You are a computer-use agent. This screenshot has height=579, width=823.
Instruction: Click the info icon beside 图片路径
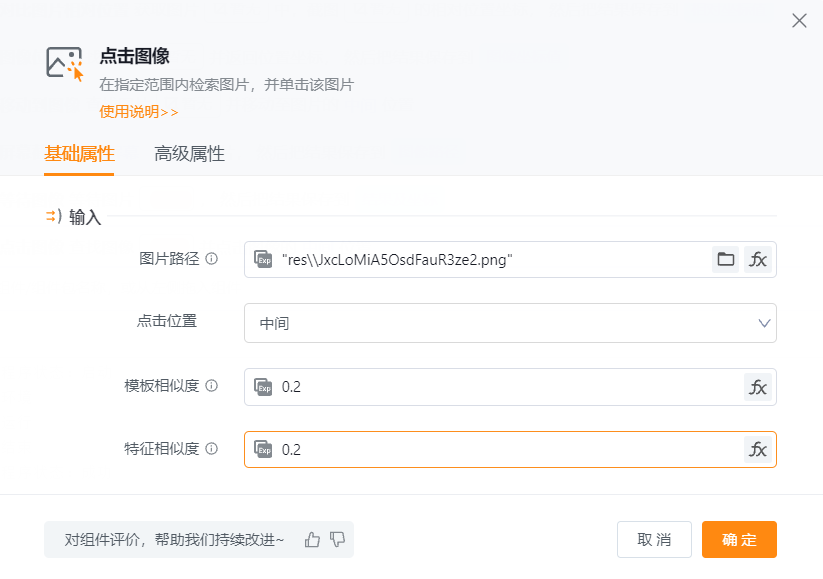pos(211,259)
